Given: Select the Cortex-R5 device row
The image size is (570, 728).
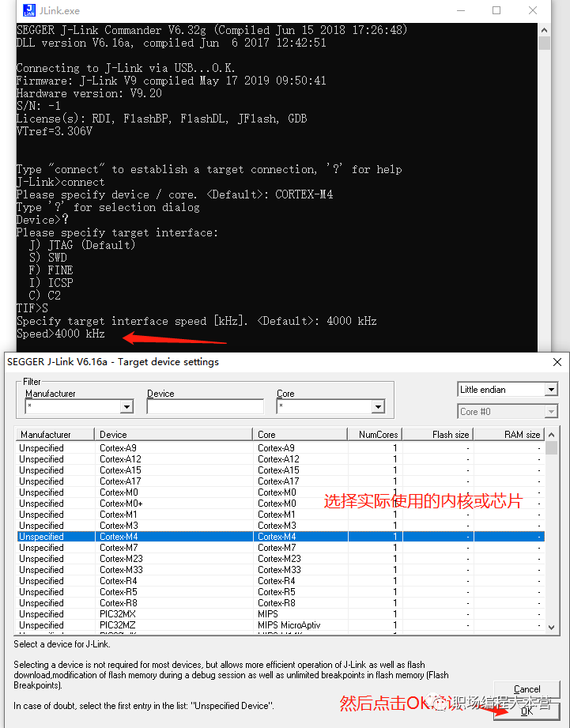Looking at the screenshot, I should pos(281,592).
